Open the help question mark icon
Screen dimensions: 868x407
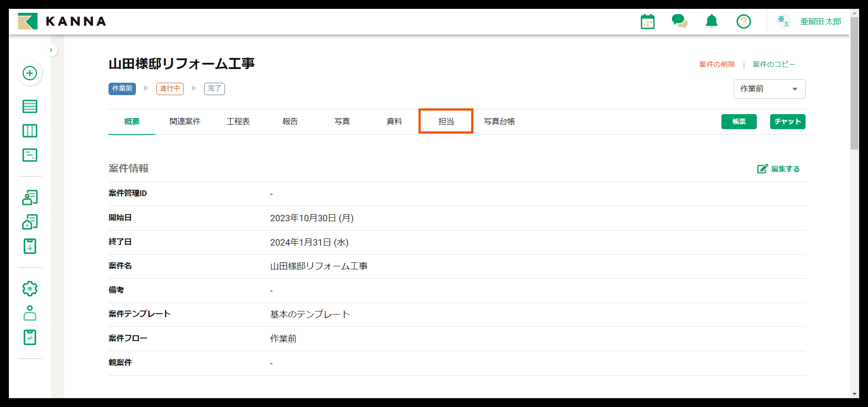tap(744, 21)
